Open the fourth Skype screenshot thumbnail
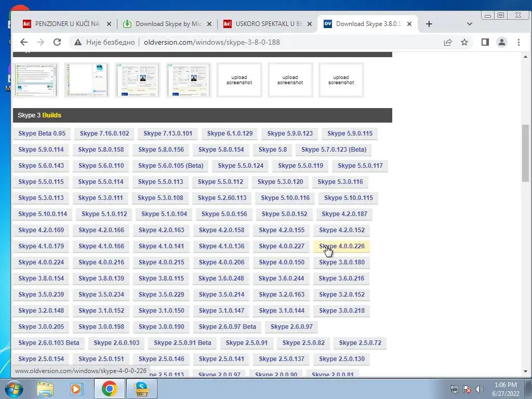Screen dimensions: 532x399 pyautogui.click(x=188, y=80)
